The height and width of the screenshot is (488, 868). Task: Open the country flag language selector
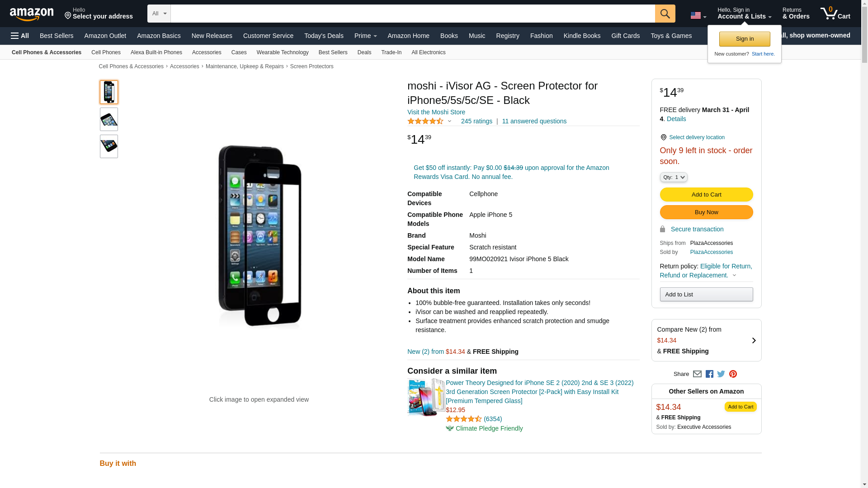[698, 15]
